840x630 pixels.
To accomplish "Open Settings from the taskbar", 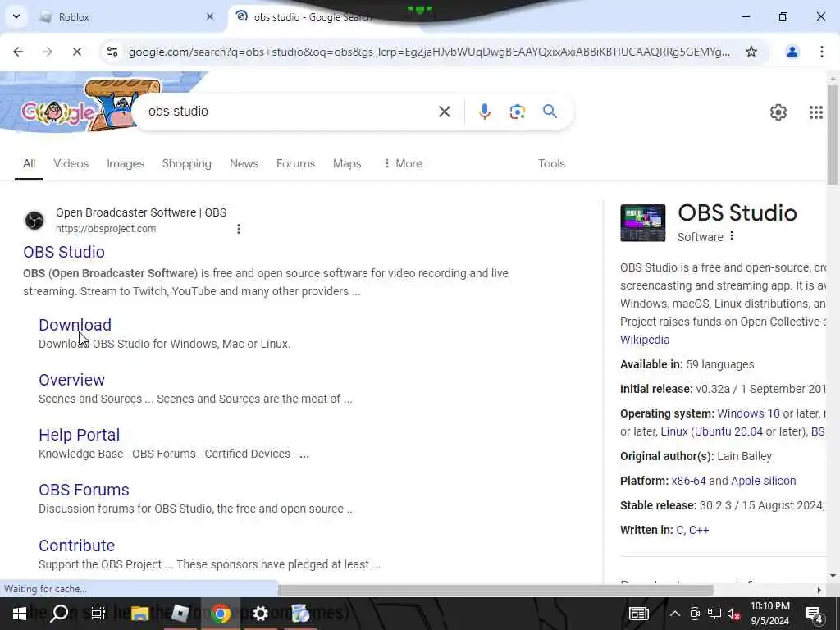I will tap(260, 614).
